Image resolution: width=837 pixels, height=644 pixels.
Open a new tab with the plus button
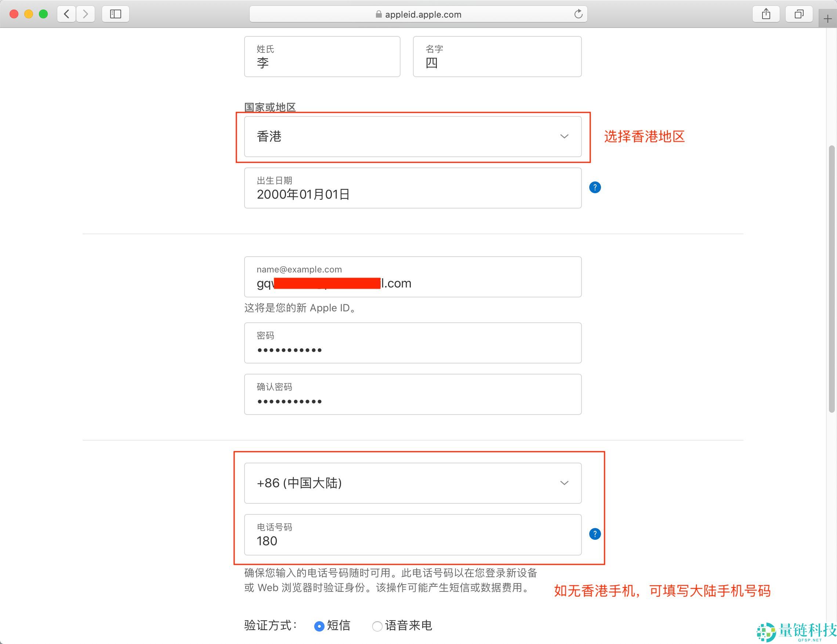click(828, 18)
